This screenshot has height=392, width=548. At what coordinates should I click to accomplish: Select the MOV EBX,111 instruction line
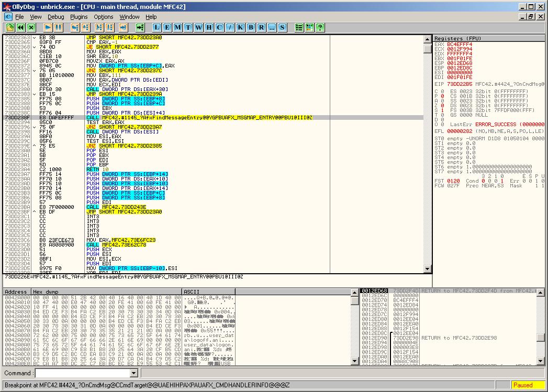tap(213, 75)
